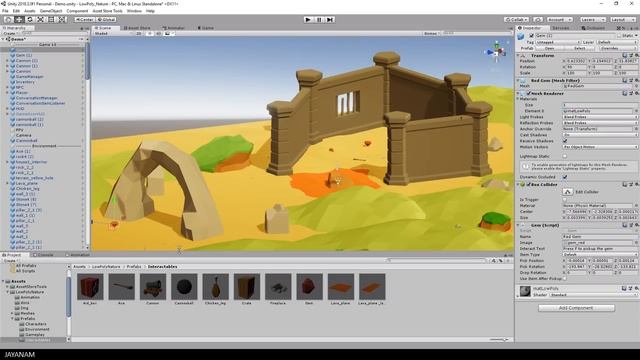Toggle the Dynamic Occluded checkbox
This screenshot has height=360, width=640.
click(x=565, y=177)
